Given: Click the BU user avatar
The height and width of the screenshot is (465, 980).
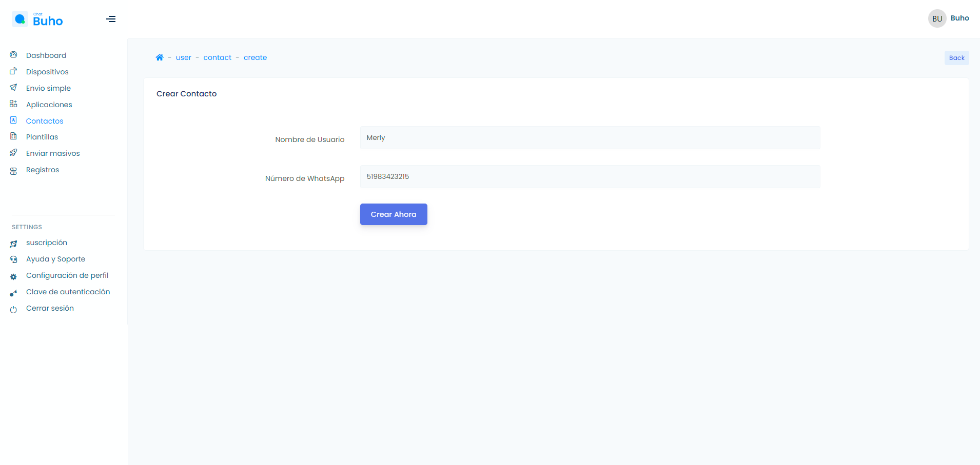Looking at the screenshot, I should tap(937, 18).
